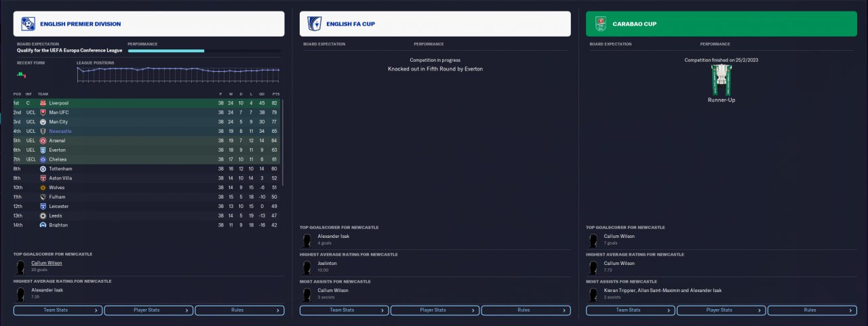Select the Brighton team name in table

click(x=58, y=225)
